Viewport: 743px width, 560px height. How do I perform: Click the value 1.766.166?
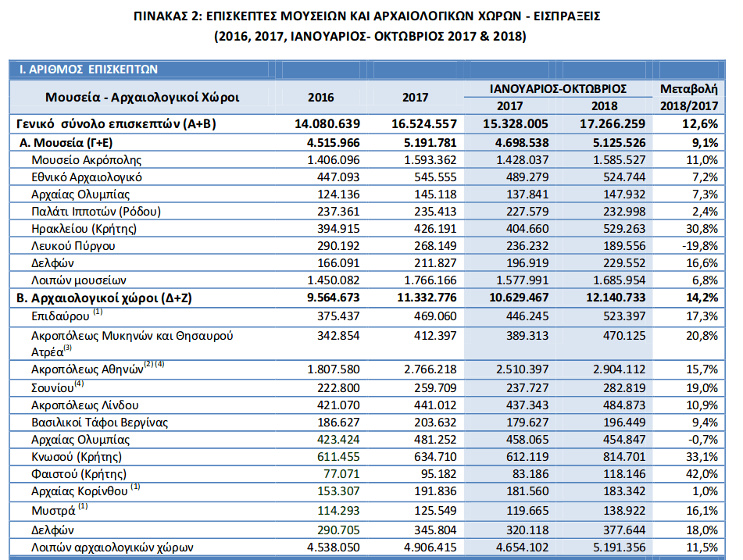point(430,280)
